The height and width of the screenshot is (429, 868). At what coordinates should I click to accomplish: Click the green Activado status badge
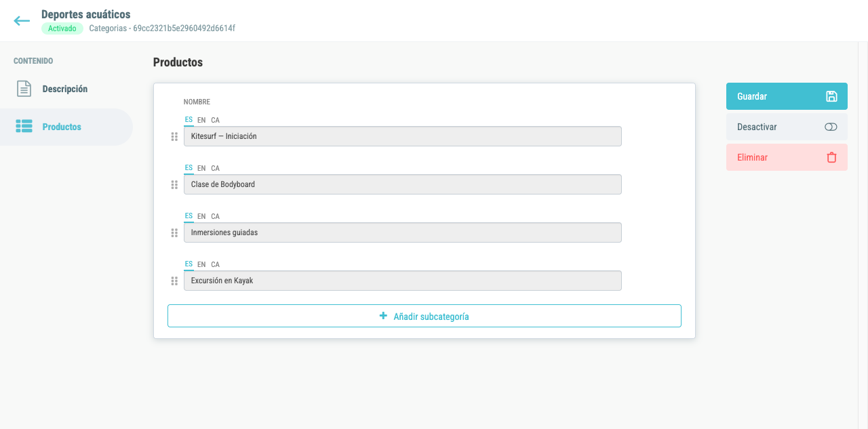62,28
